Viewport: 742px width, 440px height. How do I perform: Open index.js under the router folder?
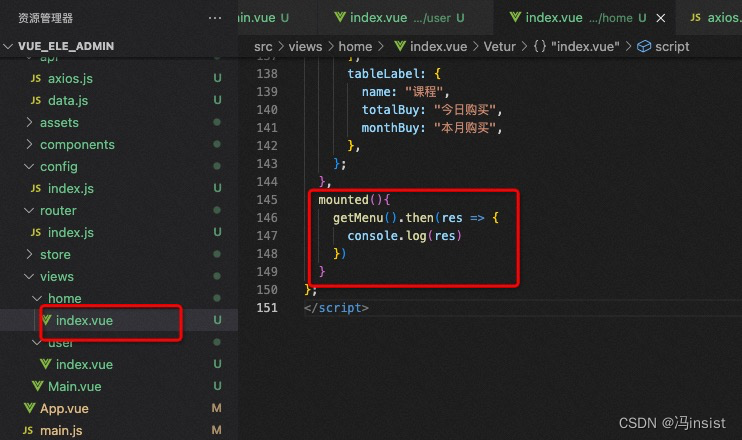71,232
